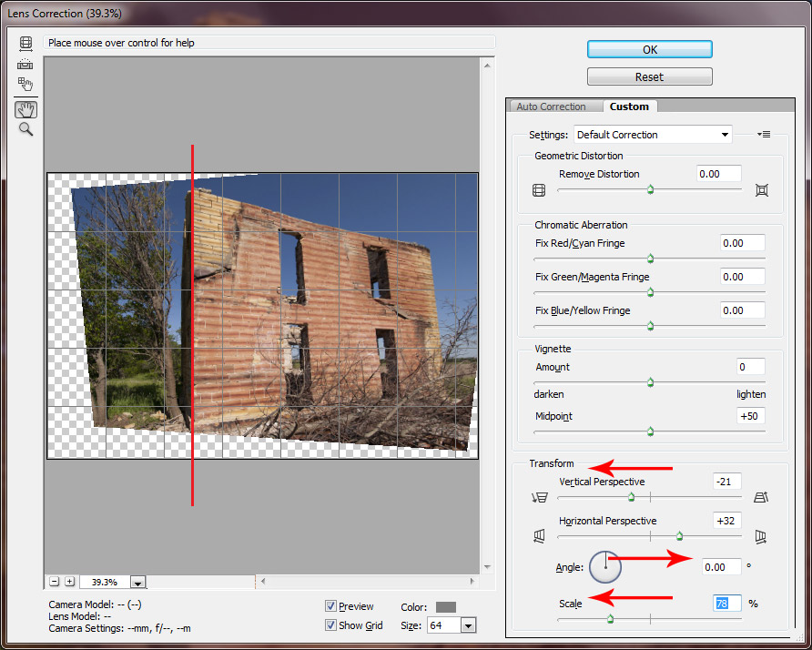This screenshot has width=812, height=650.
Task: Toggle Show Grid off
Action: coord(330,625)
